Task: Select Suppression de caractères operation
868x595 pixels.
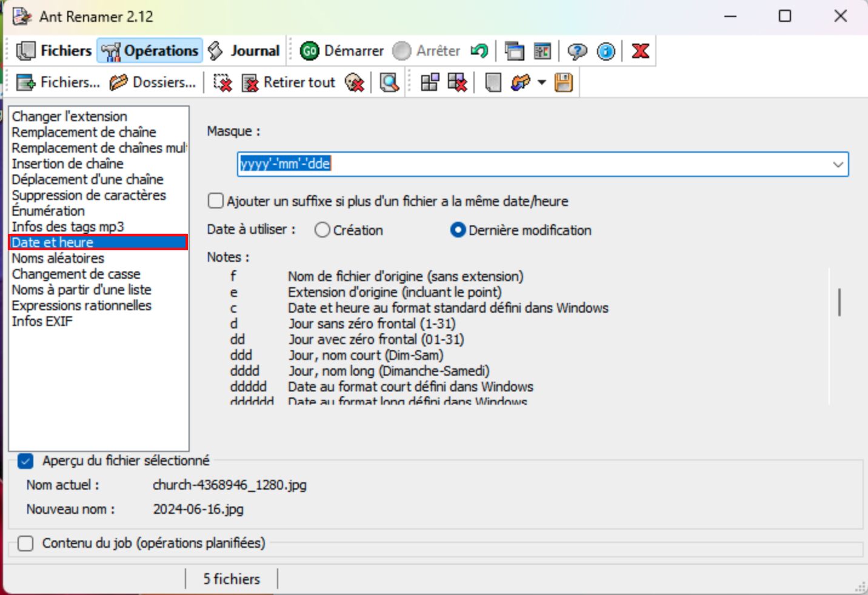Action: click(88, 195)
